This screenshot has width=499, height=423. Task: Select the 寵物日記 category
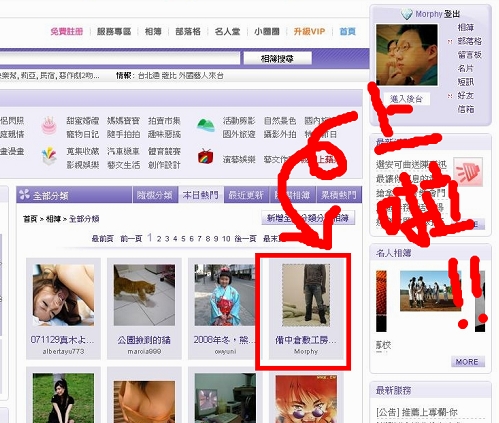point(82,134)
